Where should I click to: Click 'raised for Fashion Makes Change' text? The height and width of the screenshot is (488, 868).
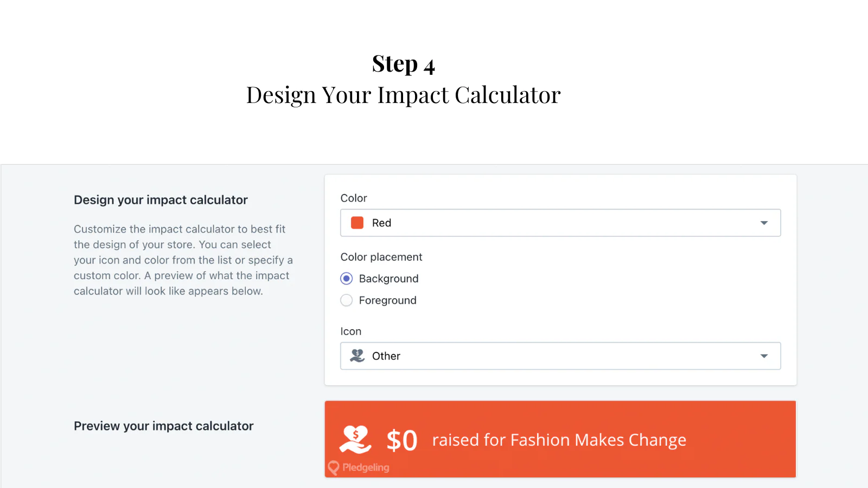click(559, 440)
